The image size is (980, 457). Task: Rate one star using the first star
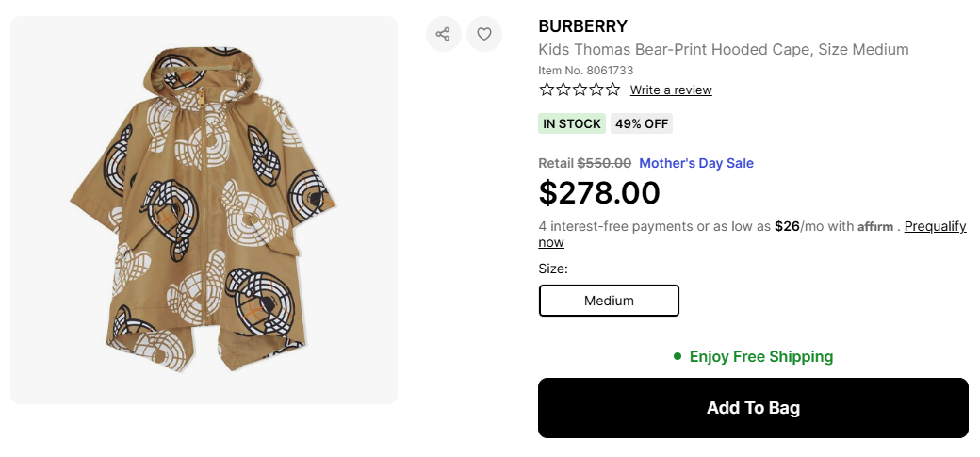click(x=547, y=90)
